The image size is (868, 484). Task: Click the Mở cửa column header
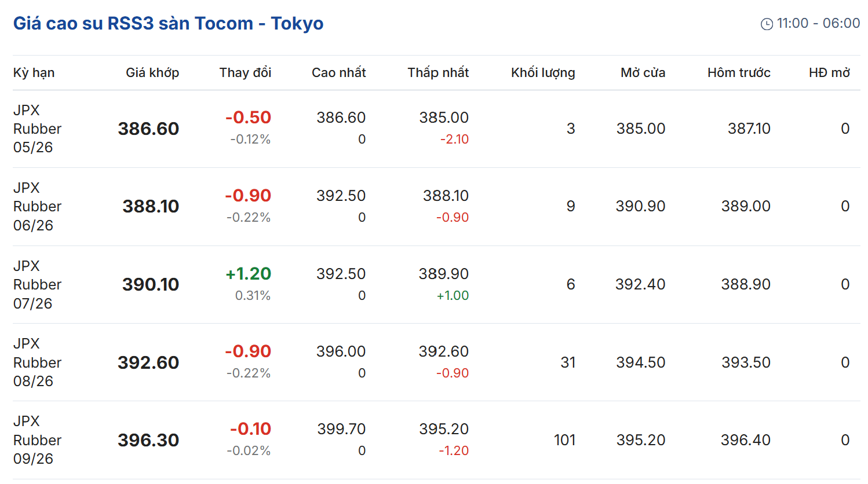[643, 72]
